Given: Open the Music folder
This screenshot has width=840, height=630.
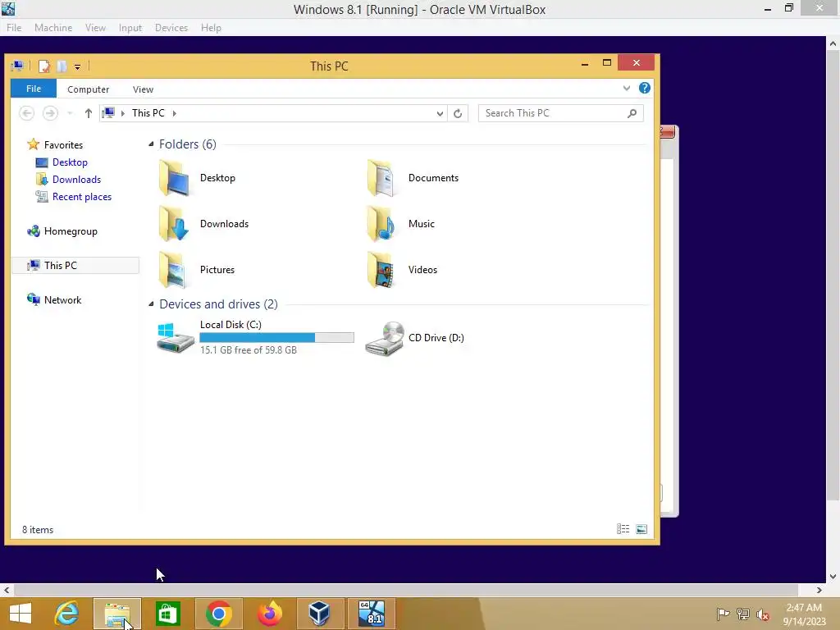Looking at the screenshot, I should click(400, 224).
